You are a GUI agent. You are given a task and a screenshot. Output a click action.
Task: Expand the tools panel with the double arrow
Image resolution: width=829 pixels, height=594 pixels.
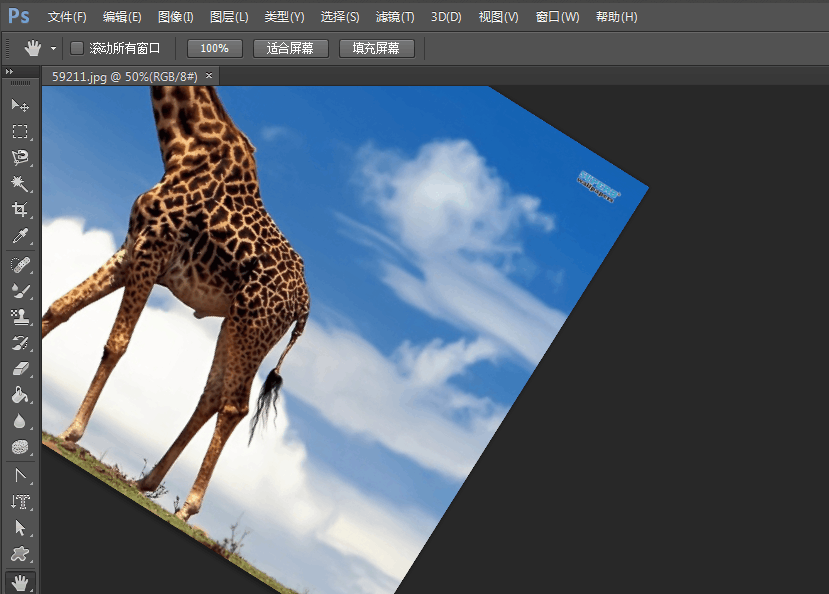point(10,72)
